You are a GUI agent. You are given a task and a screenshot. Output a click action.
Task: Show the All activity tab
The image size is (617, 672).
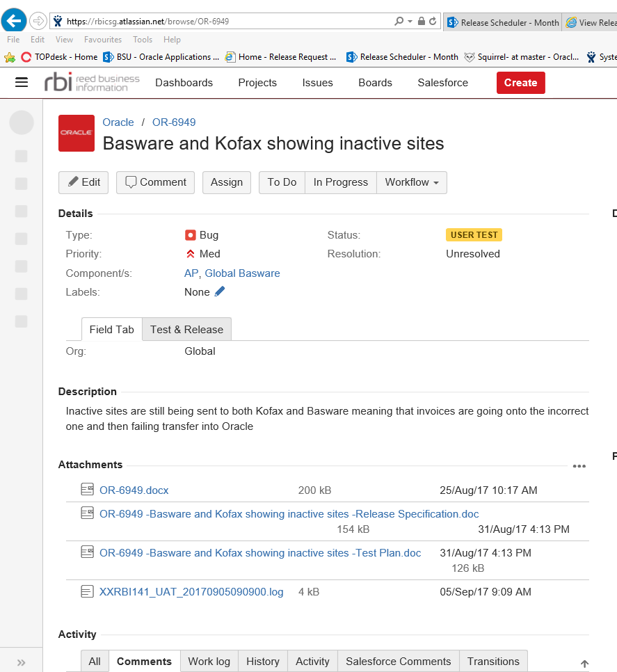(x=95, y=662)
